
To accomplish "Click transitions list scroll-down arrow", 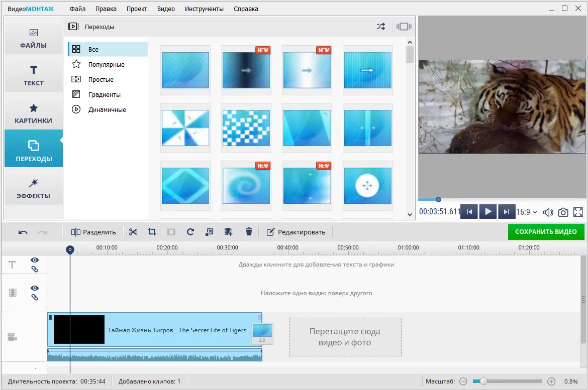I will tap(410, 215).
